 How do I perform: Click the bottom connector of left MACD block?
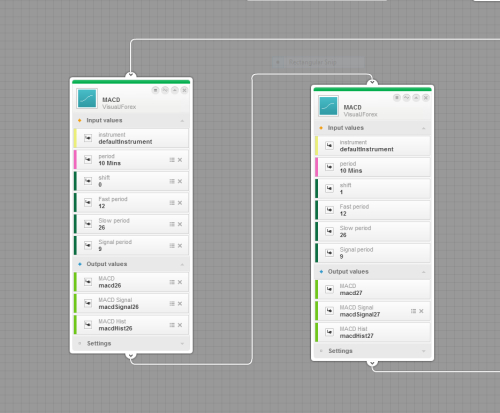[x=131, y=355]
